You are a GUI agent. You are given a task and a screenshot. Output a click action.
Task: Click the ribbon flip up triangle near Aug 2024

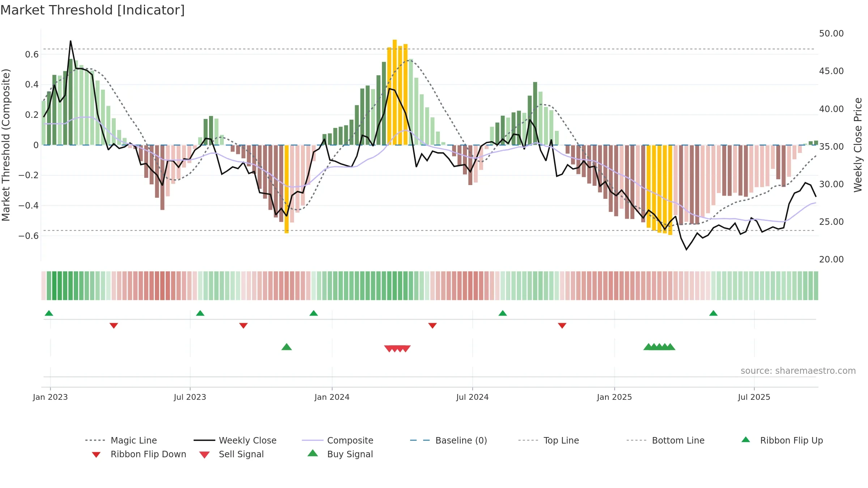click(503, 313)
